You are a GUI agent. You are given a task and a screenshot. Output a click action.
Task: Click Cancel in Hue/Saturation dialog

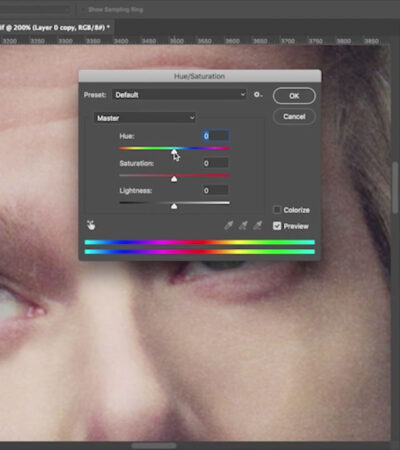pyautogui.click(x=294, y=116)
